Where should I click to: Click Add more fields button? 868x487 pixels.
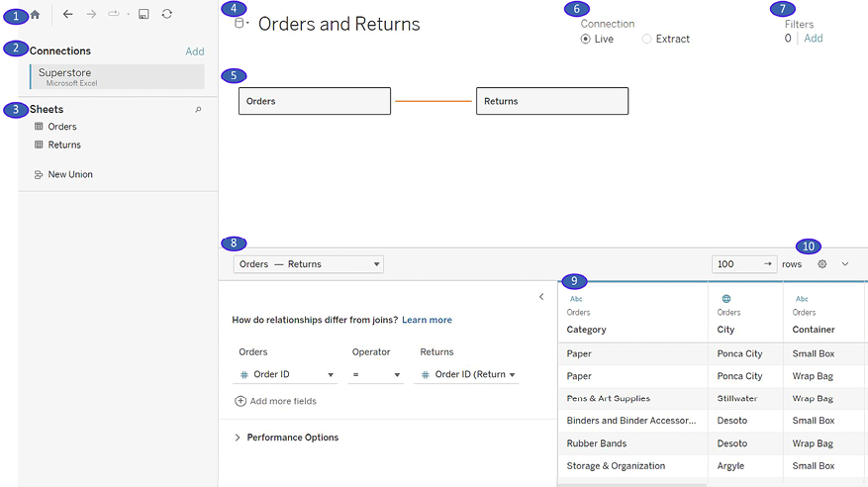click(x=275, y=401)
